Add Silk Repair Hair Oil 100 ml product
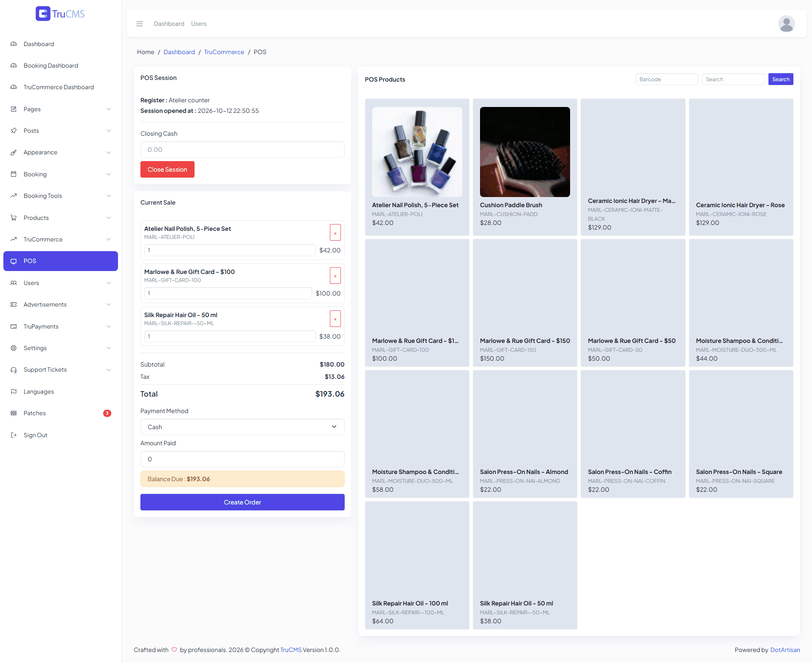This screenshot has width=812, height=663. click(417, 565)
